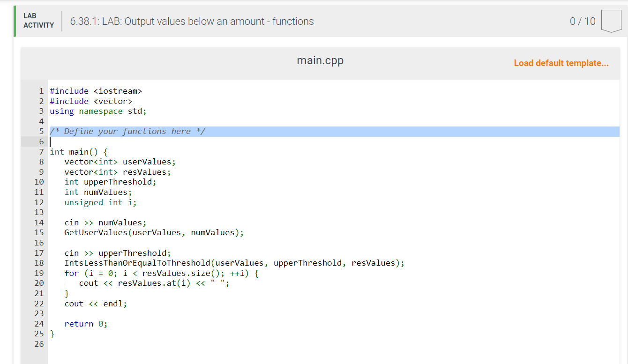Place cursor on the highlighted comment line

(127, 131)
